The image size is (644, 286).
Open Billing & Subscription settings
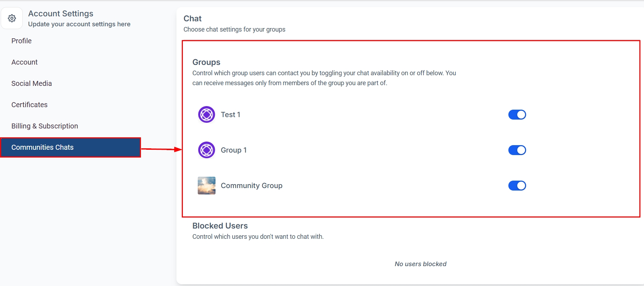click(x=45, y=126)
